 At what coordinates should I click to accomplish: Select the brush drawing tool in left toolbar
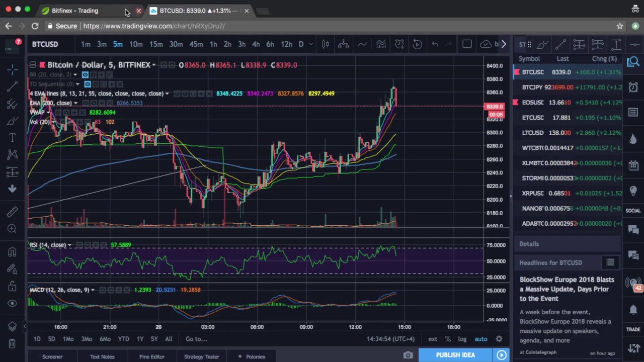[12, 121]
